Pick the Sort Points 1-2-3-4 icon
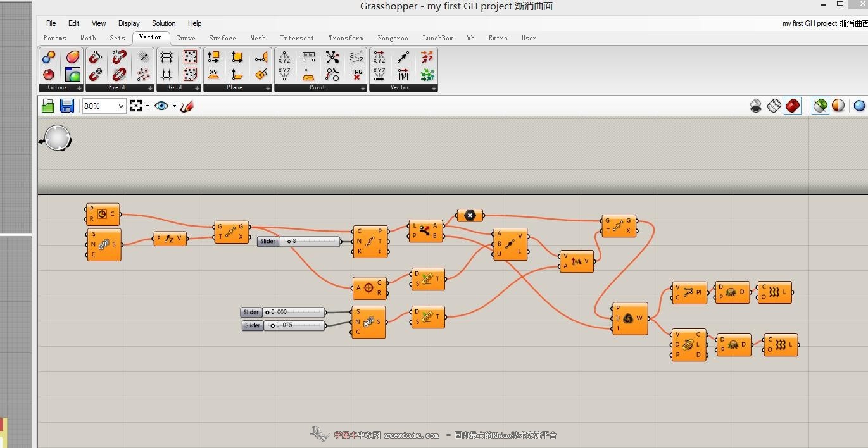This screenshot has height=448, width=868. point(356,58)
